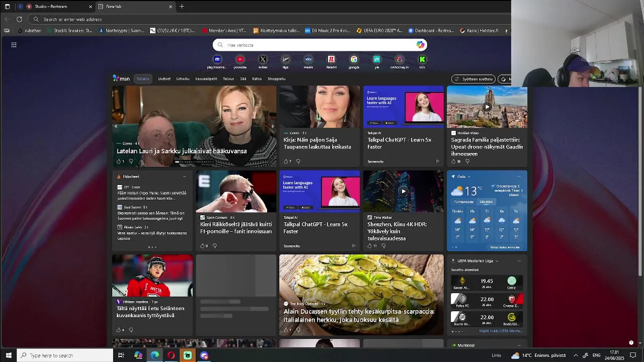The image size is (644, 362).
Task: Open more options on weather card
Action: click(519, 176)
